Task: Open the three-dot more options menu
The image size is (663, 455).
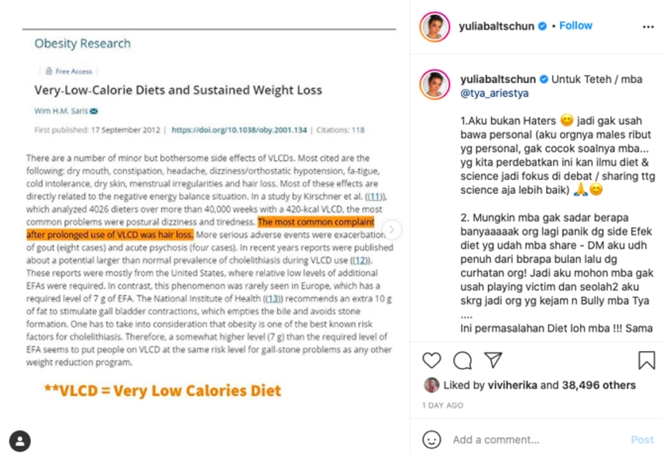Action: 648,27
